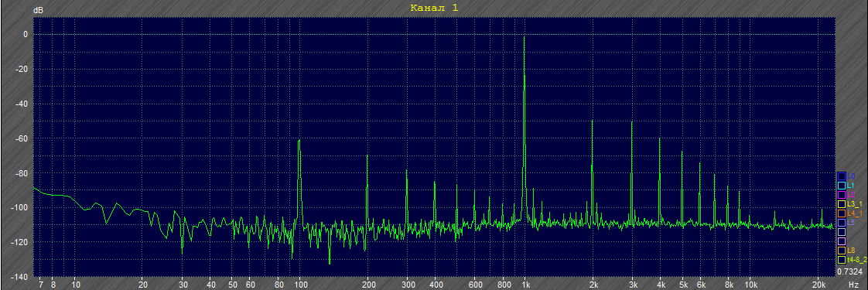Click the Канал 1 chart title
The width and height of the screenshot is (868, 290).
[434, 8]
